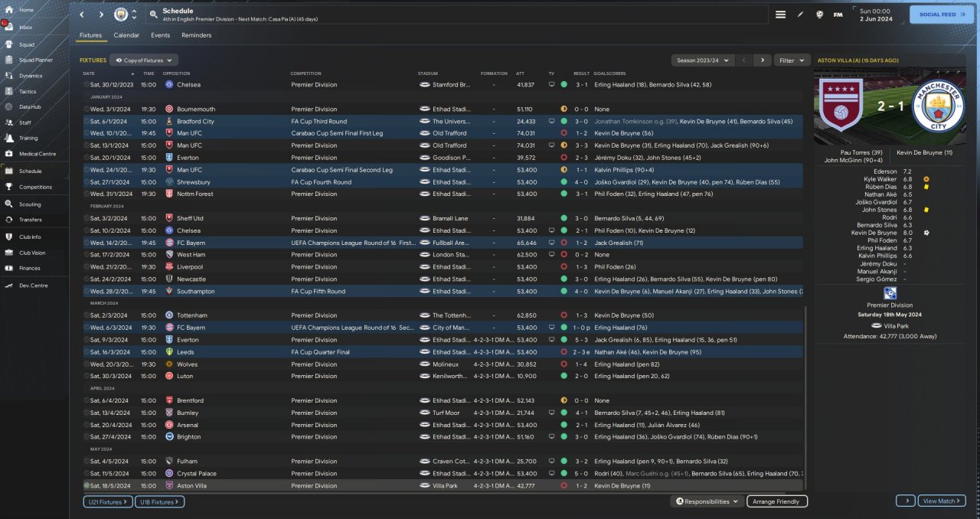Viewport: 980px width, 519px height.
Task: Go to the Squad screen
Action: pyautogui.click(x=34, y=44)
